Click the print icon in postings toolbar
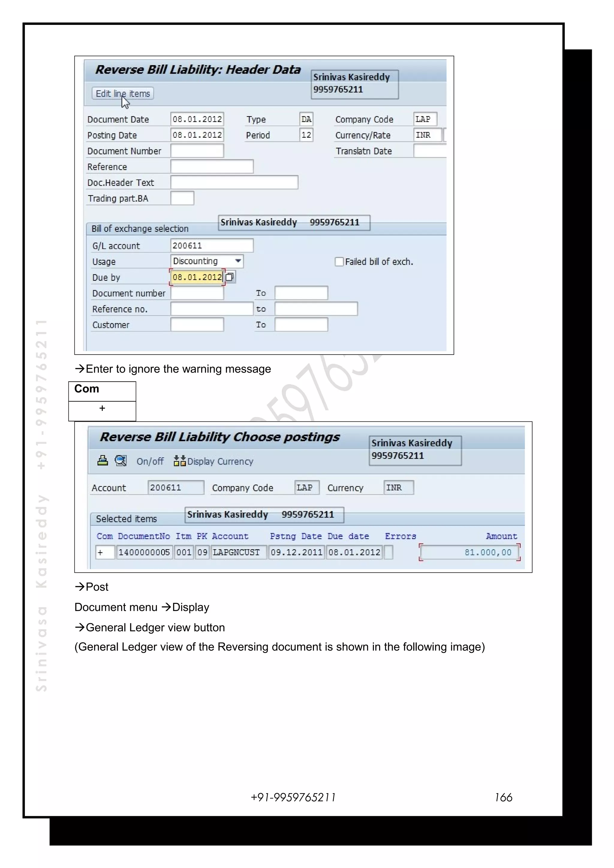The height and width of the screenshot is (868, 614). (x=103, y=460)
